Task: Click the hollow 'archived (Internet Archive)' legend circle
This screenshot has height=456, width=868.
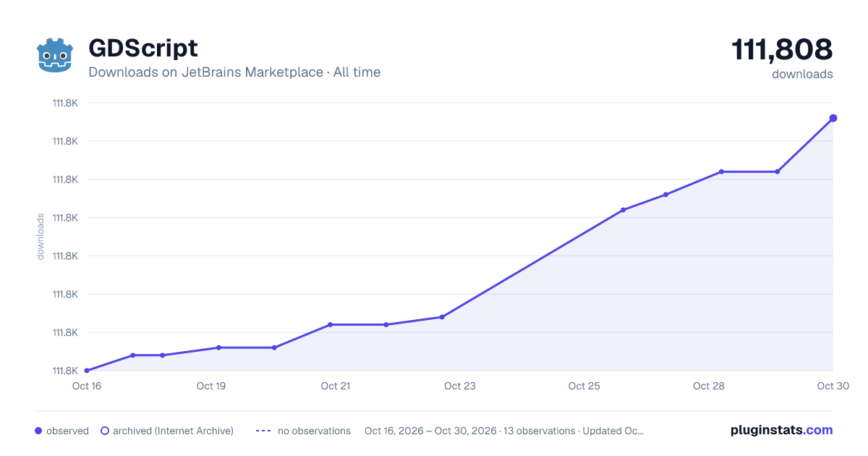Action: click(x=104, y=431)
